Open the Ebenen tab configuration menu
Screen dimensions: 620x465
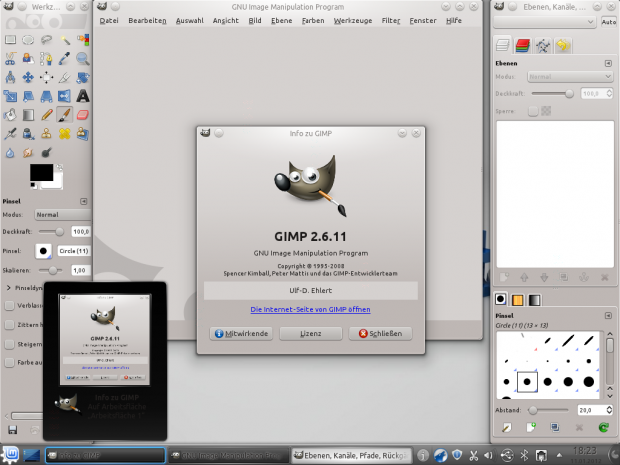(x=608, y=63)
